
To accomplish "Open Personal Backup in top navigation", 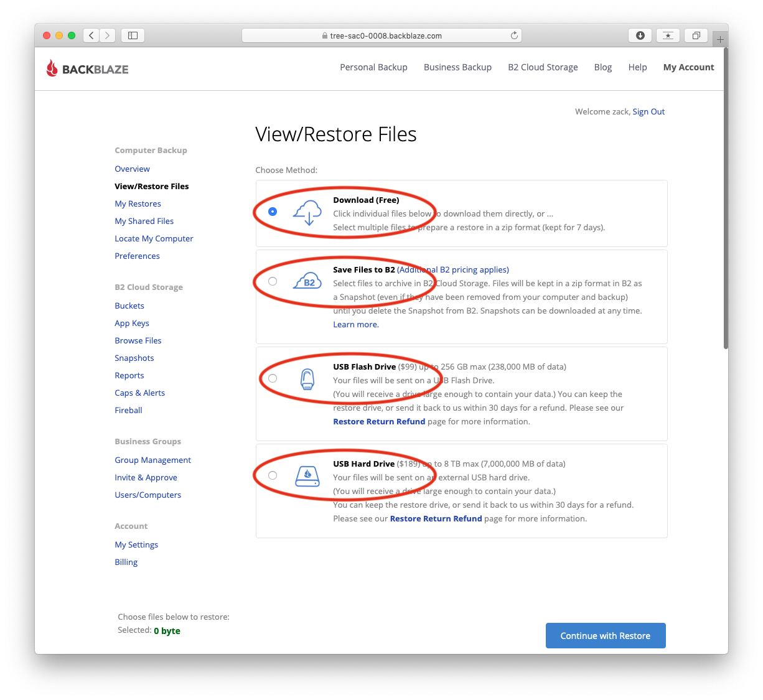I will point(373,67).
